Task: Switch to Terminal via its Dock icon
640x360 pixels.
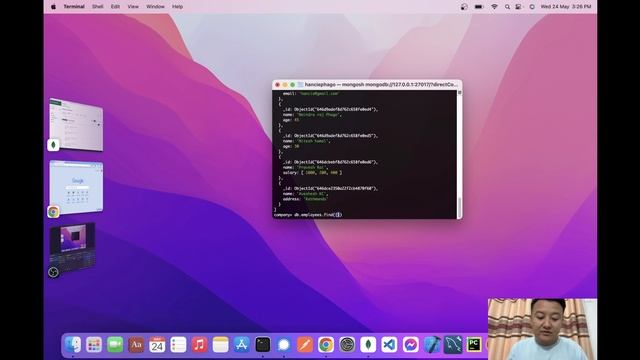Action: tap(262, 345)
